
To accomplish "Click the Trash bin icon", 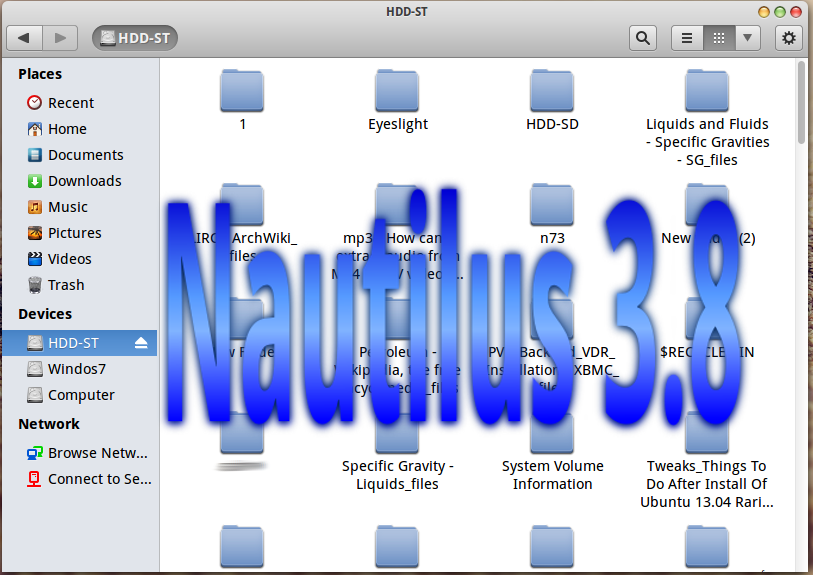I will point(35,285).
